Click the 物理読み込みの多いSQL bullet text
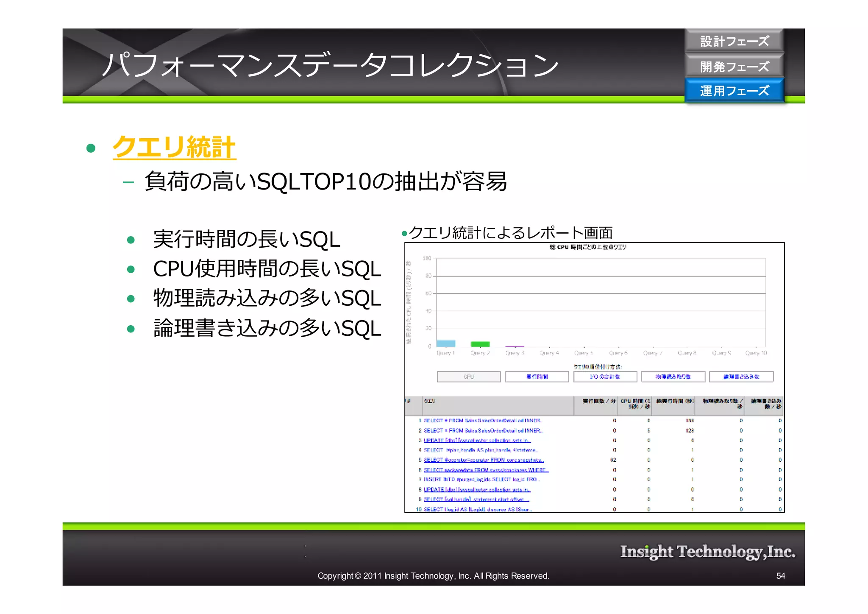 point(267,298)
